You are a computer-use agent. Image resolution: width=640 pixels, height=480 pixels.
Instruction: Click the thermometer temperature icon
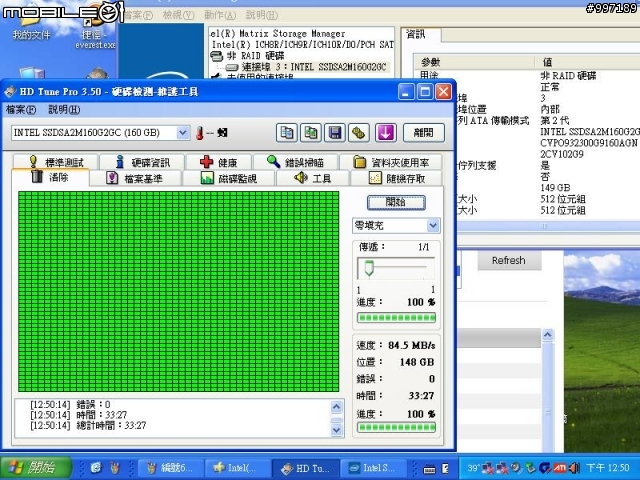pos(200,133)
